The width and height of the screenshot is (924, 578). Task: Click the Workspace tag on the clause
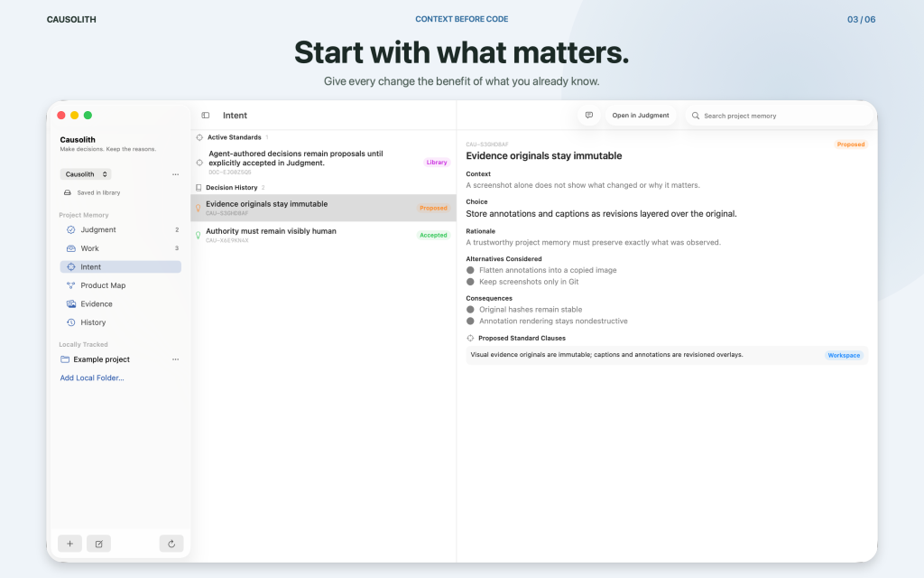pos(844,355)
